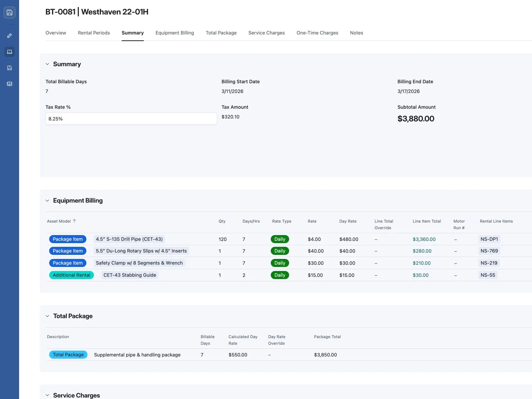Open the Total Package tab
This screenshot has height=399, width=532.
(x=221, y=33)
